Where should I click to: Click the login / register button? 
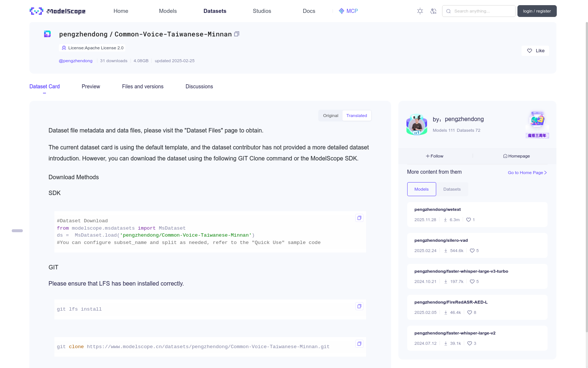[x=537, y=11]
